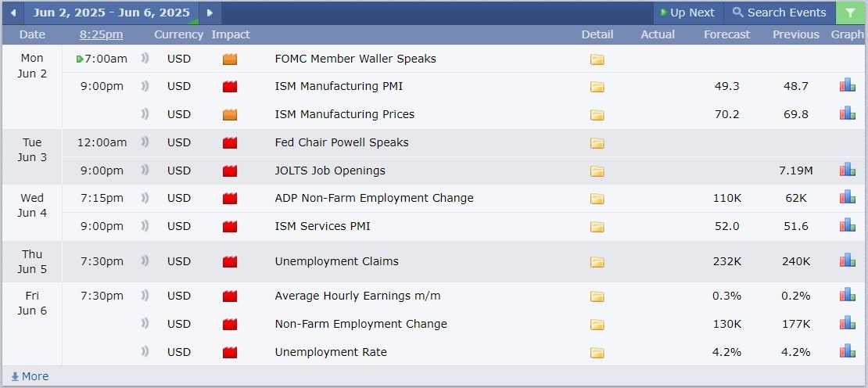Toggle alert for Average Hourly Earnings m/m
The height and width of the screenshot is (388, 868).
pos(145,295)
